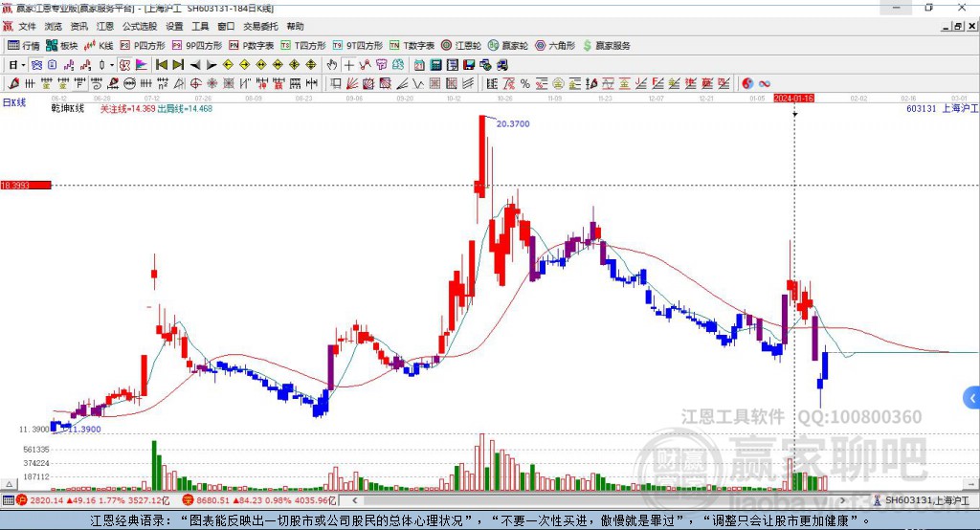The height and width of the screenshot is (530, 980).
Task: Select the zigzag wave line tool
Action: tap(418, 83)
